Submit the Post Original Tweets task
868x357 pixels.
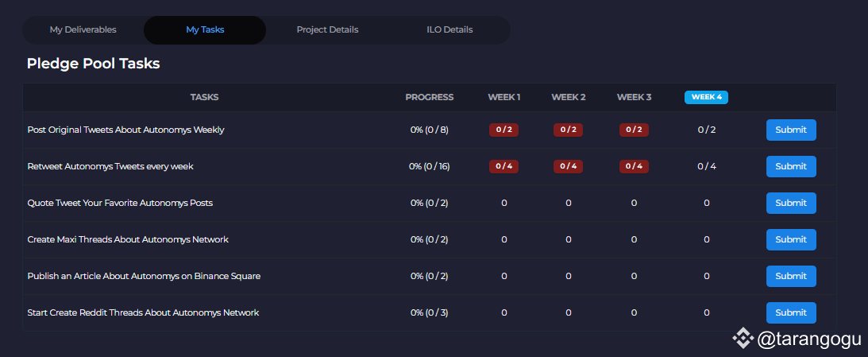point(791,130)
